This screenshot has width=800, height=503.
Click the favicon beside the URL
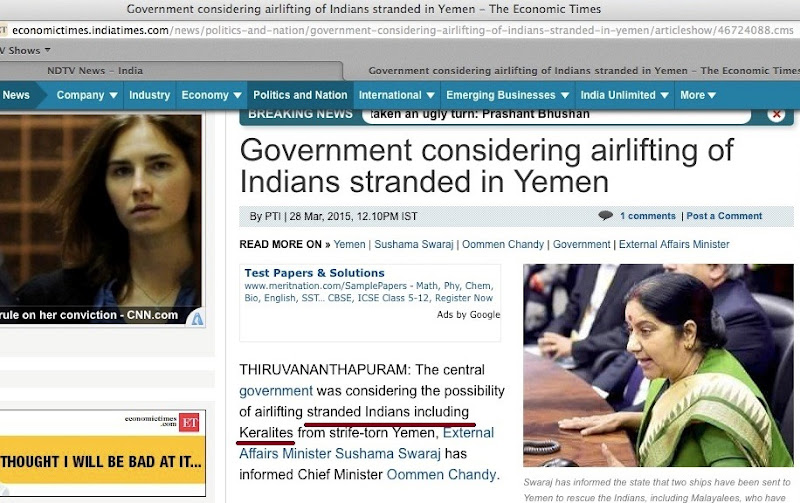[3, 30]
